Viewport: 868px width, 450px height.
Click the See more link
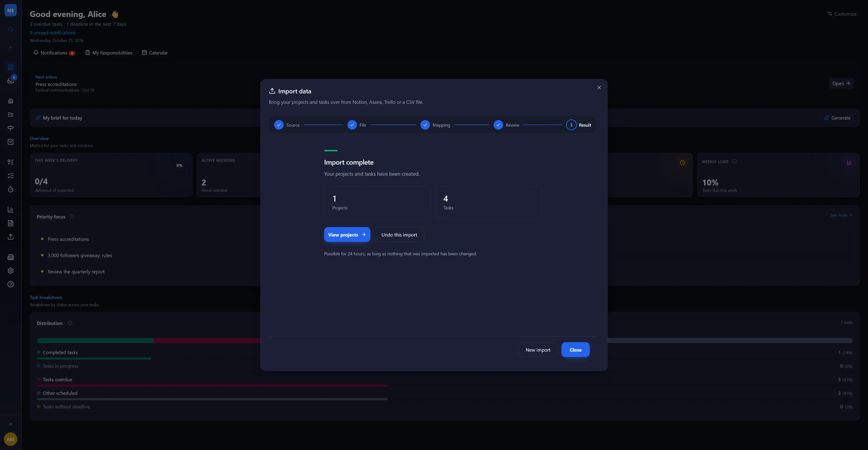coord(841,216)
